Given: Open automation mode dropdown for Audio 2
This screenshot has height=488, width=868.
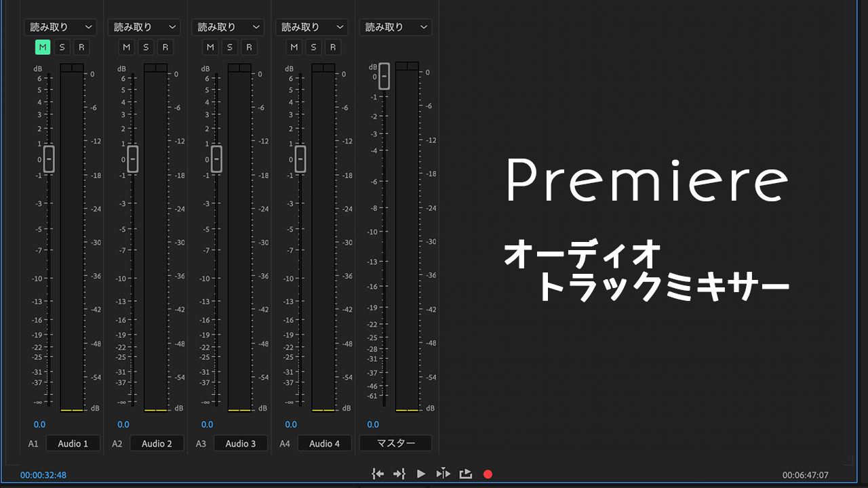Looking at the screenshot, I should click(144, 27).
